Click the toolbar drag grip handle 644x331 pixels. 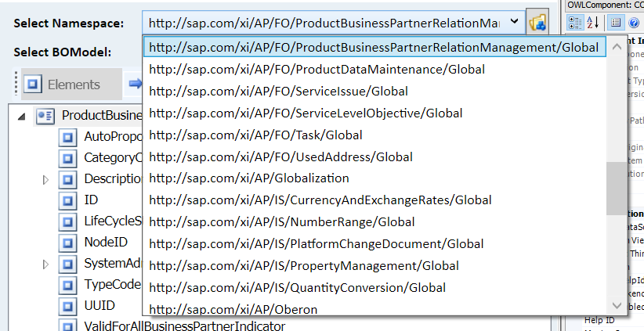[16, 83]
